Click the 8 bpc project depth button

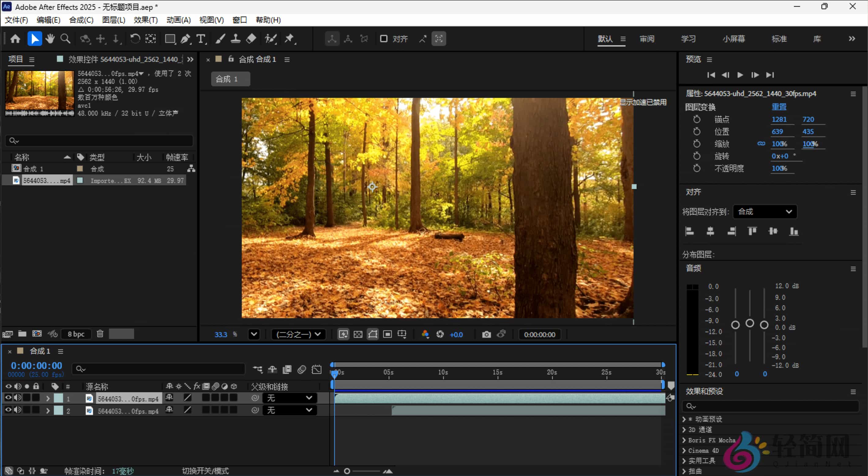click(x=76, y=334)
